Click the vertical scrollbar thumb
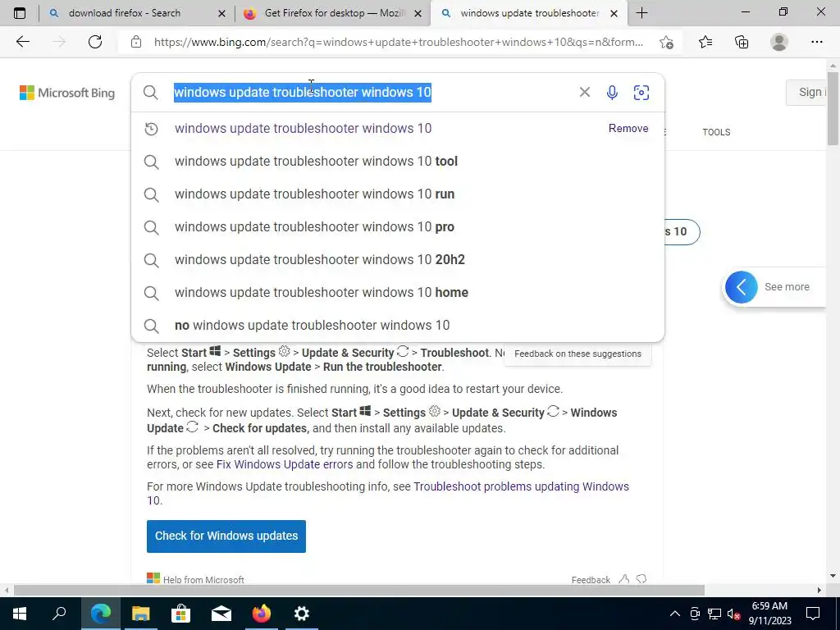This screenshot has width=840, height=630. click(x=833, y=109)
